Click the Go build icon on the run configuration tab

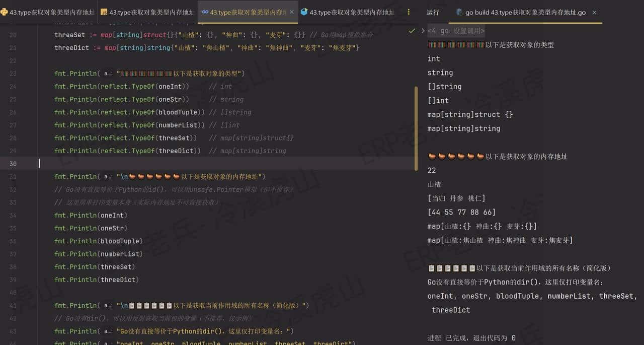point(459,13)
